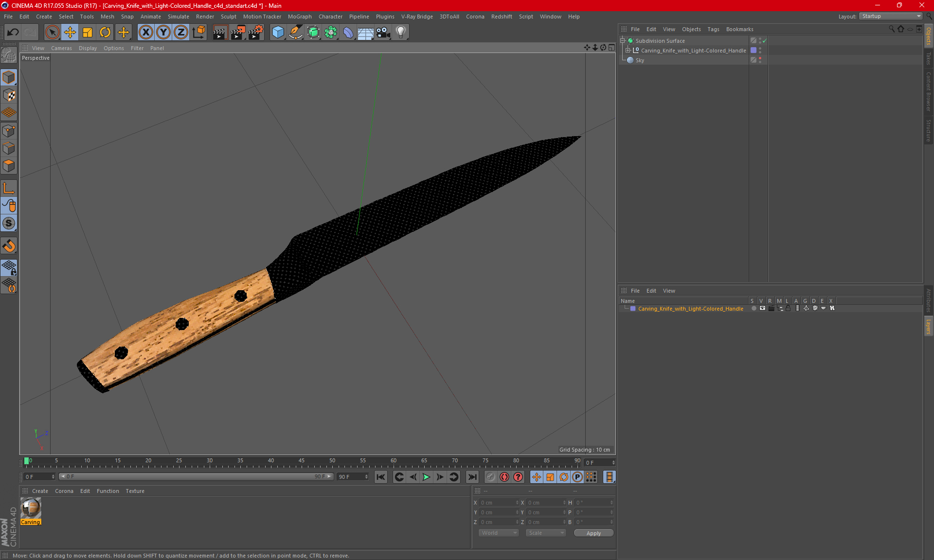Switch to Model mode
This screenshot has width=934, height=560.
tap(9, 77)
